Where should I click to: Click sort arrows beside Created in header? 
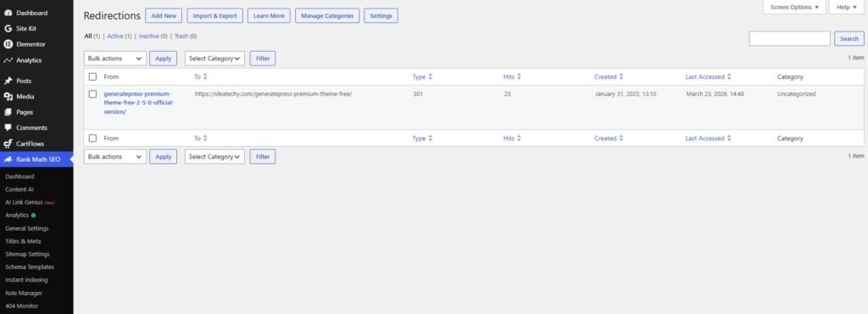click(x=621, y=77)
